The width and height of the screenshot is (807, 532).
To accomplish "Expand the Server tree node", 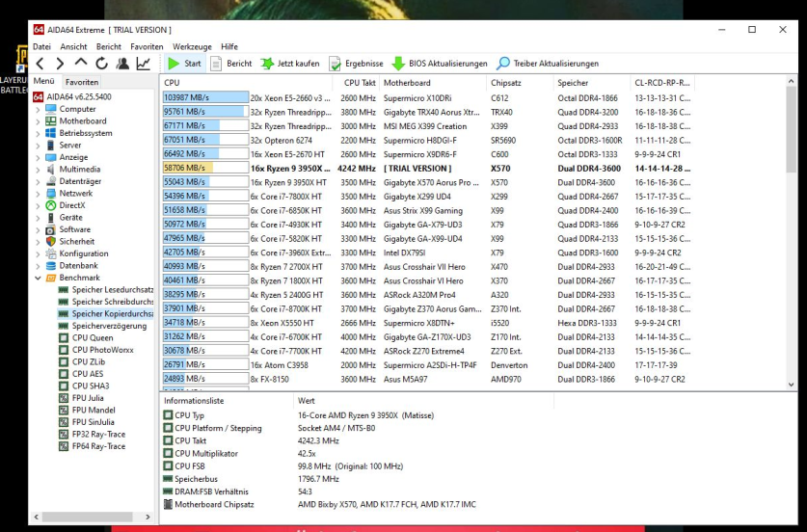I will pyautogui.click(x=38, y=146).
